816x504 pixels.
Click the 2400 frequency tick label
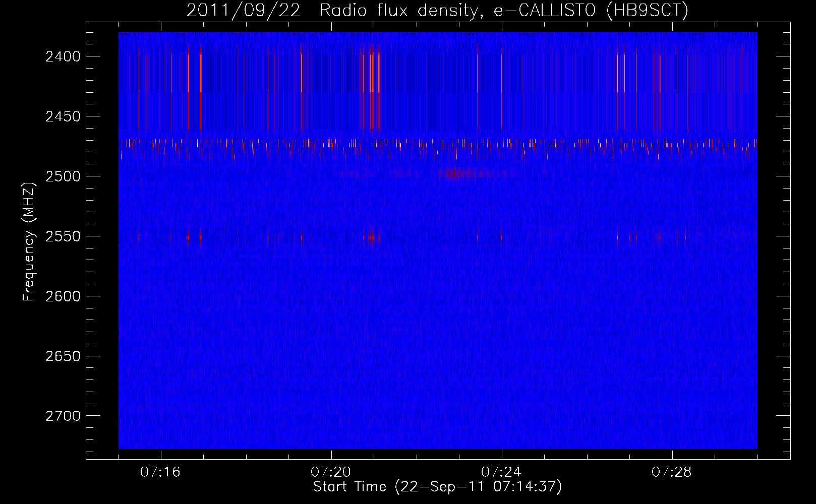[63, 56]
